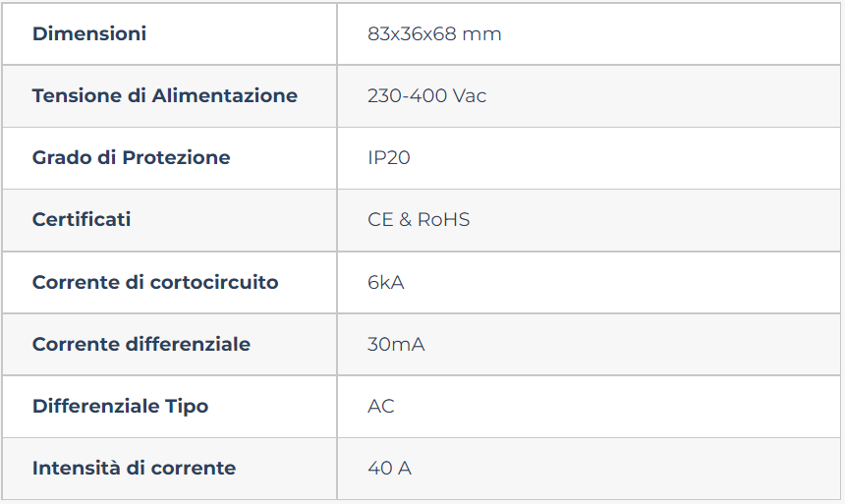Select the 6kA value
845x504 pixels.
386,282
